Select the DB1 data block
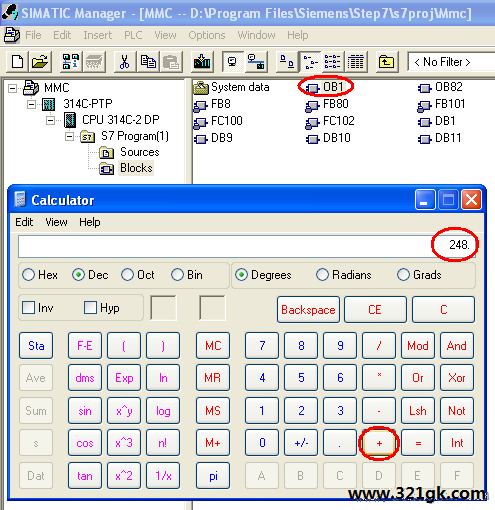This screenshot has width=495, height=510. coord(436,121)
